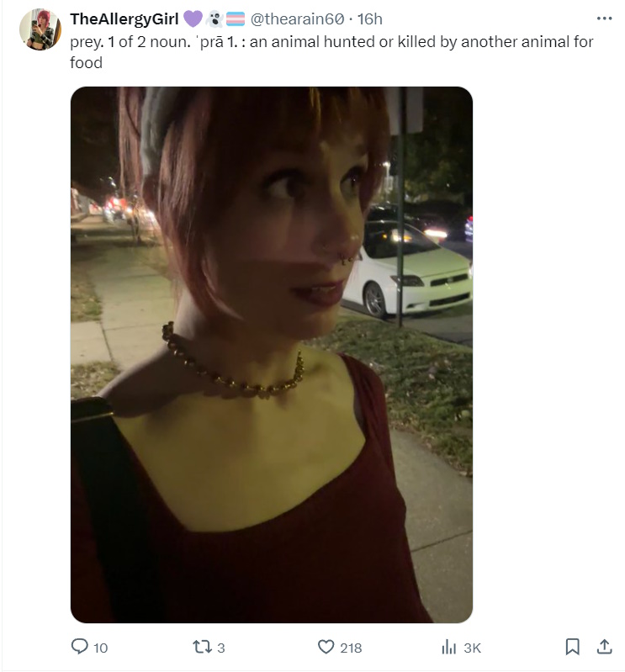Viewport: 625px width, 672px height.
Task: Click the purple heart emoji beside name
Action: (193, 19)
